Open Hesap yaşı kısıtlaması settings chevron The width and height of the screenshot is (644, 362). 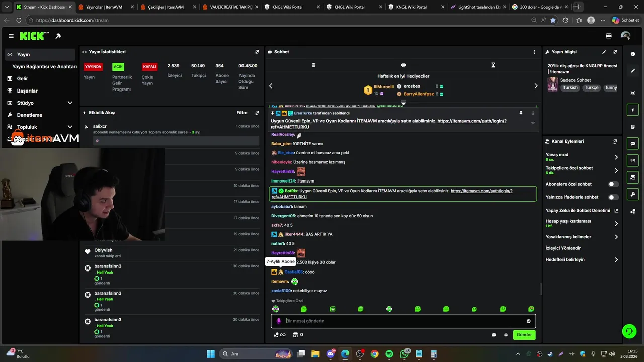point(616,223)
